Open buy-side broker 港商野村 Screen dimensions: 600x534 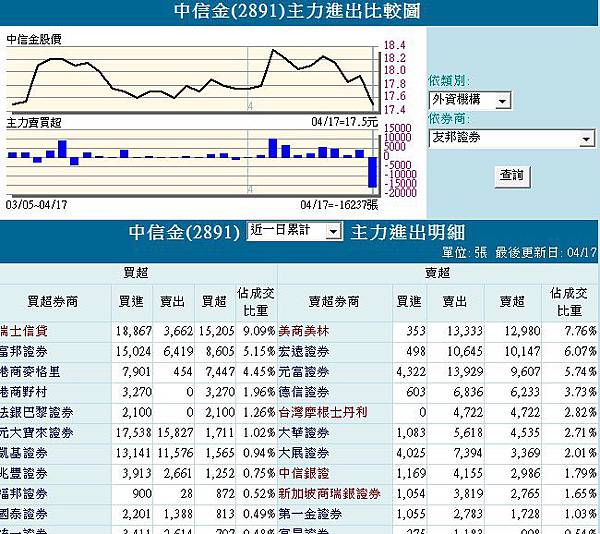tap(24, 392)
